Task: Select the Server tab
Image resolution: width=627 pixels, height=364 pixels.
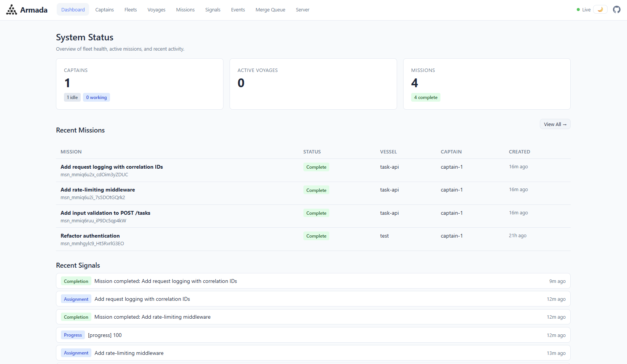Action: click(x=302, y=10)
